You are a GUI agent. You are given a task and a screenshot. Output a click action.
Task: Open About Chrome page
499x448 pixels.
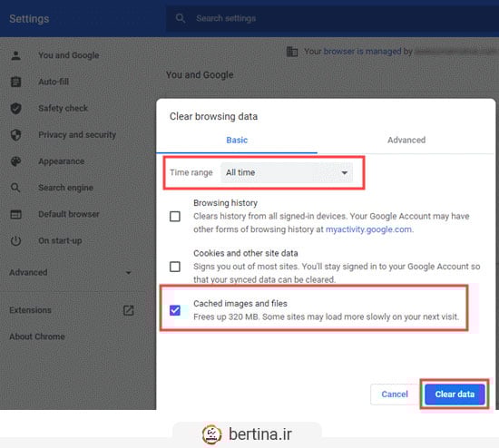pyautogui.click(x=37, y=336)
